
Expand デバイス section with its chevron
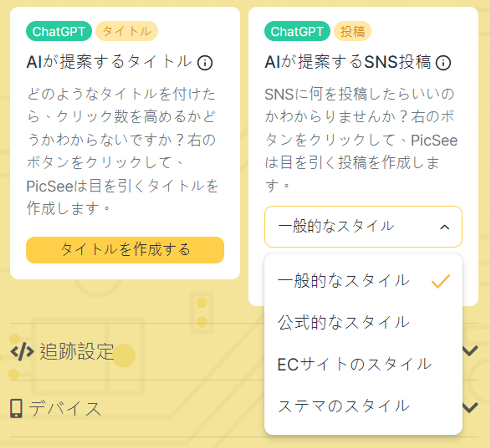coord(470,408)
